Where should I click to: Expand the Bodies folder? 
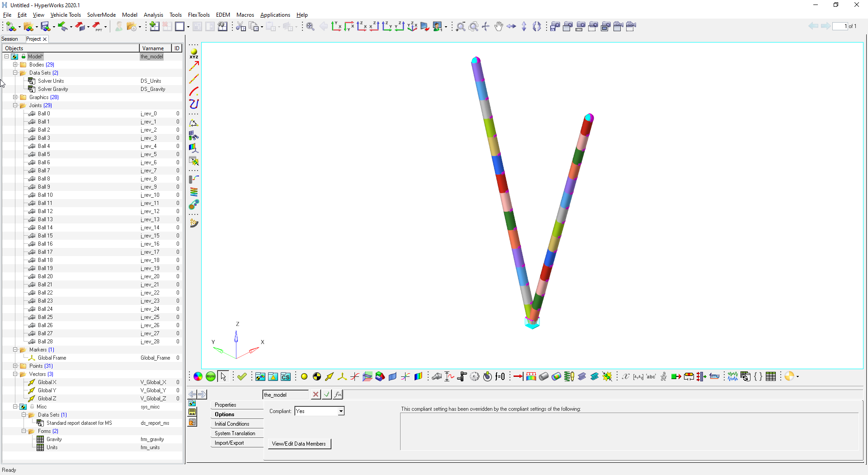[x=15, y=65]
